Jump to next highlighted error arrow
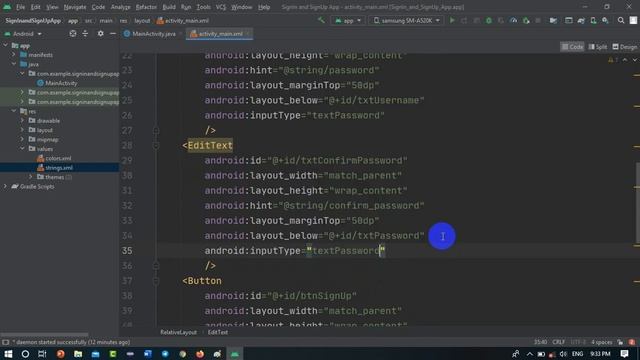 tap(635, 60)
